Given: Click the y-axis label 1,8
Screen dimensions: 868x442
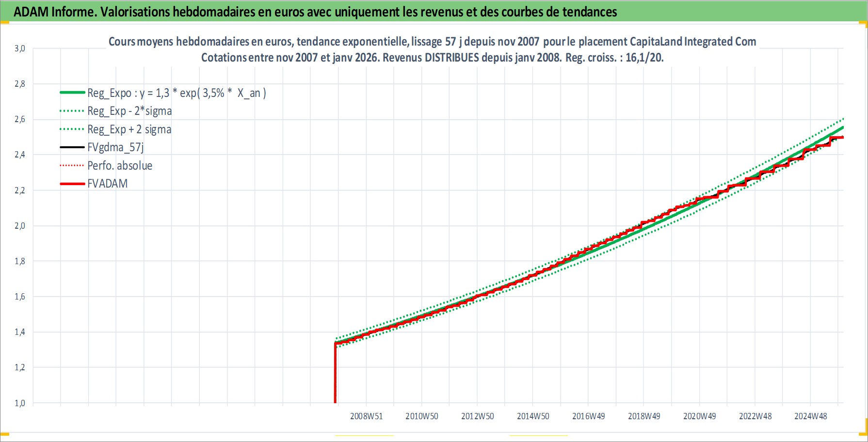Looking at the screenshot, I should coord(20,261).
